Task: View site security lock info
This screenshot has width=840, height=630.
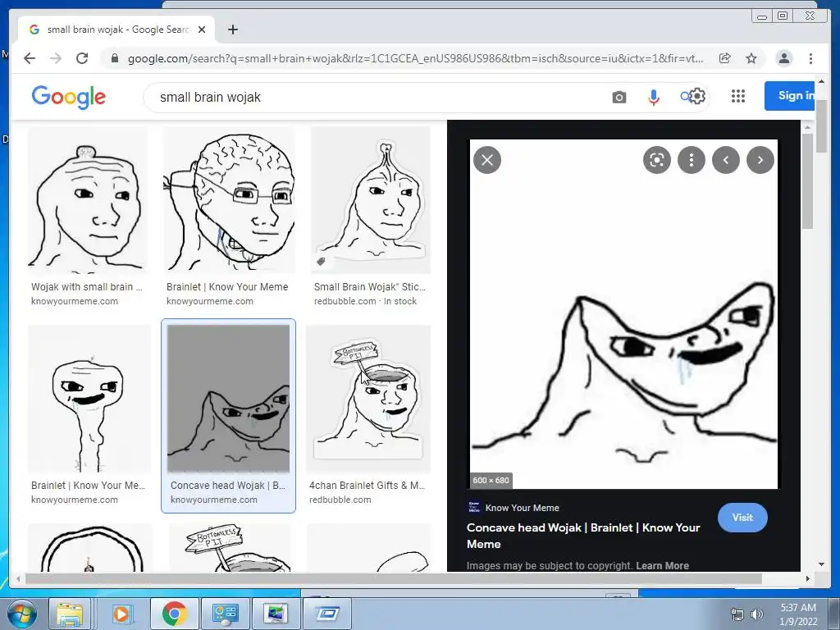Action: (x=114, y=58)
